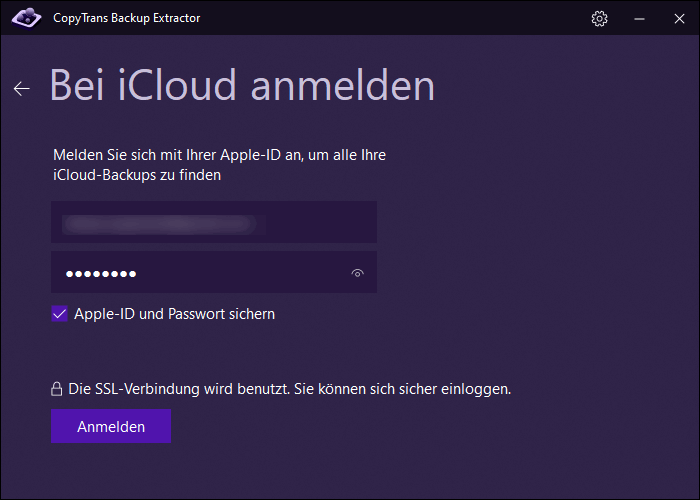The width and height of the screenshot is (700, 500).
Task: Minimize the CopyTrans Backup Extractor window
Action: point(639,19)
